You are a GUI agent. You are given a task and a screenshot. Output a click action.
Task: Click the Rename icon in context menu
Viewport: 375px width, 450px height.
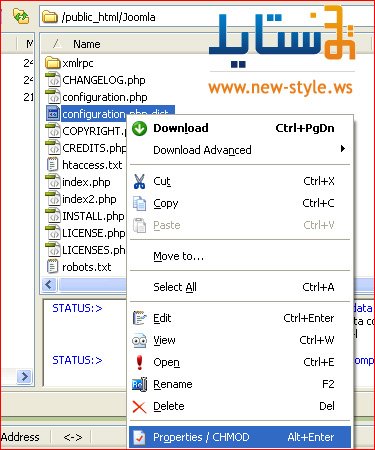pyautogui.click(x=139, y=384)
